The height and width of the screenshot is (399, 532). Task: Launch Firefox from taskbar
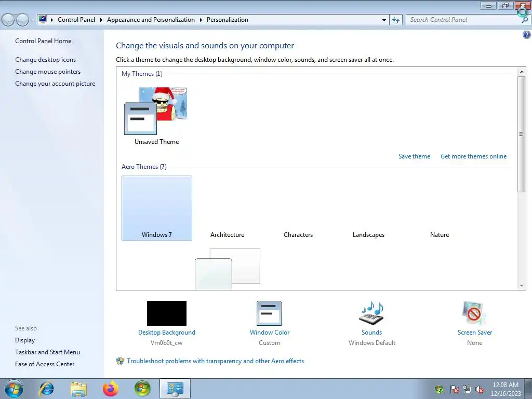[111, 389]
